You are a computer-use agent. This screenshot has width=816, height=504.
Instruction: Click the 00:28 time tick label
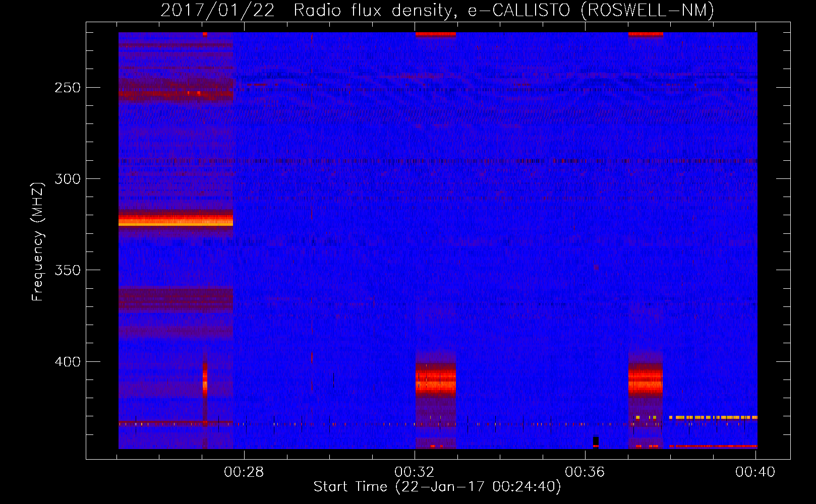point(244,472)
